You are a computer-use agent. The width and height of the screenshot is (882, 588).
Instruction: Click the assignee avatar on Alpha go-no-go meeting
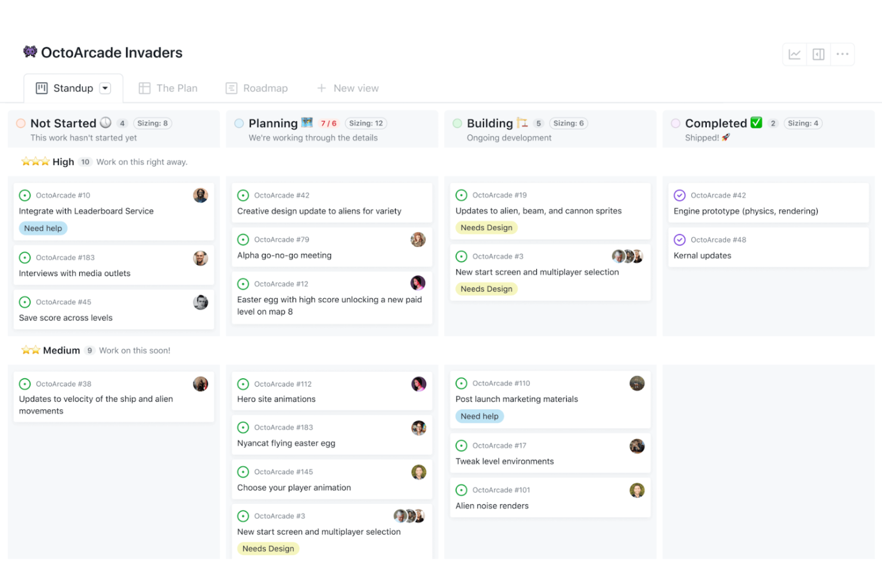418,239
